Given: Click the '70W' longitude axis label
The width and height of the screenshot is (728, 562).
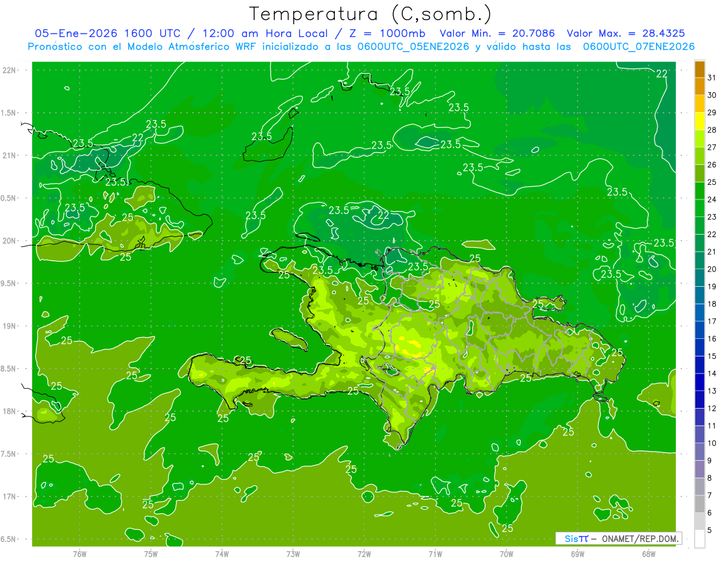Looking at the screenshot, I should pyautogui.click(x=507, y=554).
